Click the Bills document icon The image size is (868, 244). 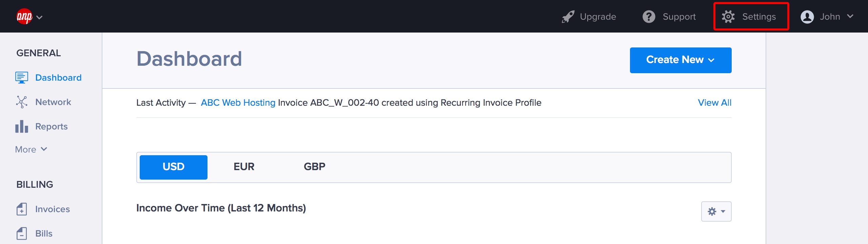tap(22, 233)
